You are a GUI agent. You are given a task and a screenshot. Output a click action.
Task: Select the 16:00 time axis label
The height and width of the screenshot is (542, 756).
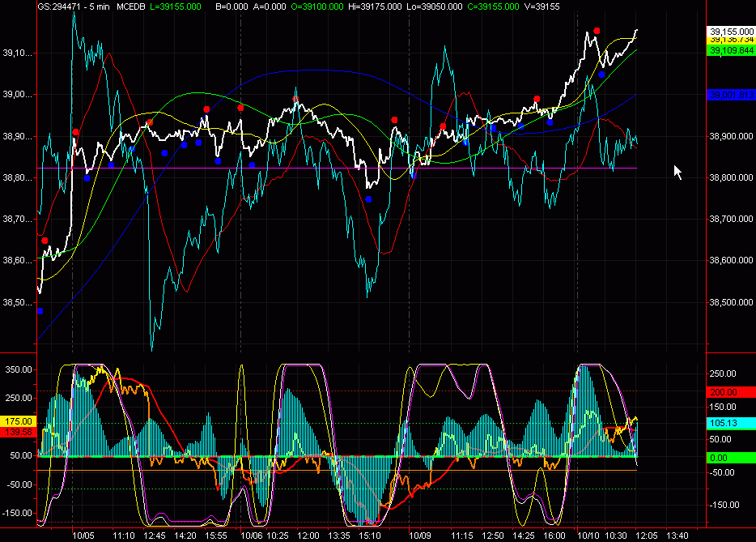pyautogui.click(x=554, y=536)
